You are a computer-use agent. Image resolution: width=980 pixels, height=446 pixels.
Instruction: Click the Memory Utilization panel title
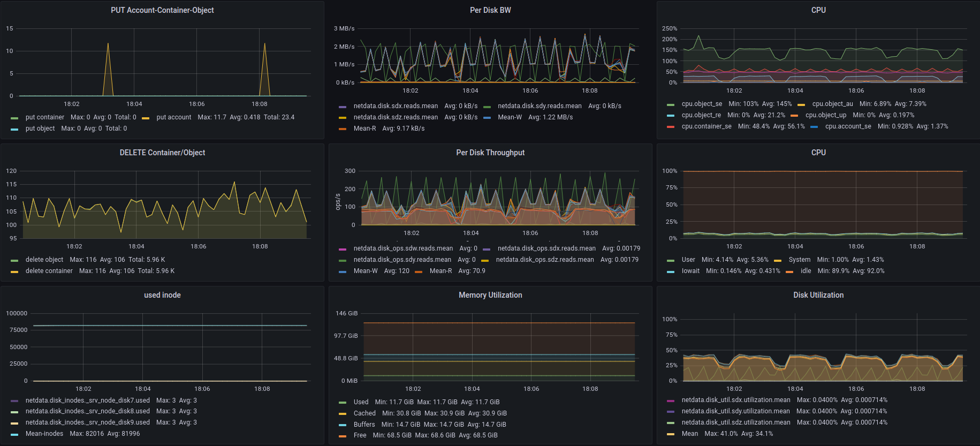[x=490, y=295]
